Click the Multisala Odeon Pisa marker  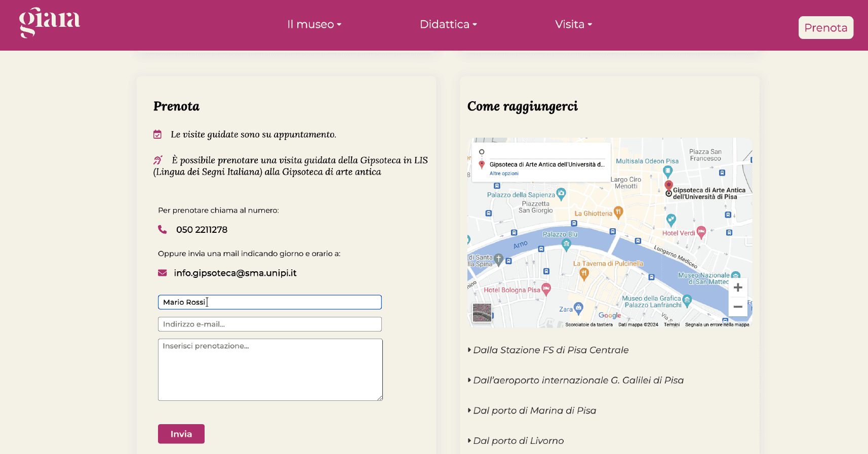[667, 171]
